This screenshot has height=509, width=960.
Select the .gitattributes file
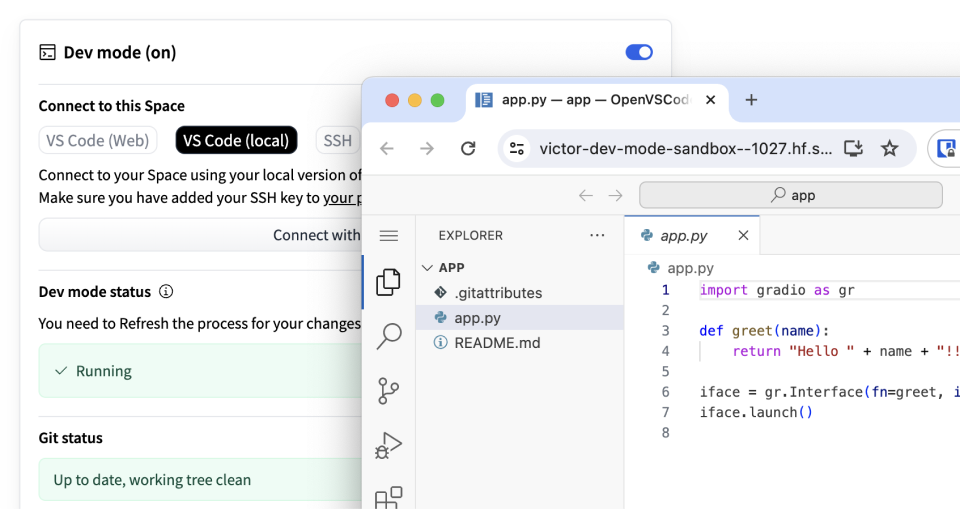coord(498,293)
